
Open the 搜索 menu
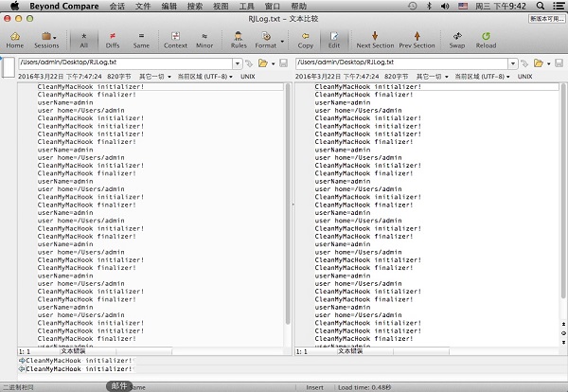195,6
